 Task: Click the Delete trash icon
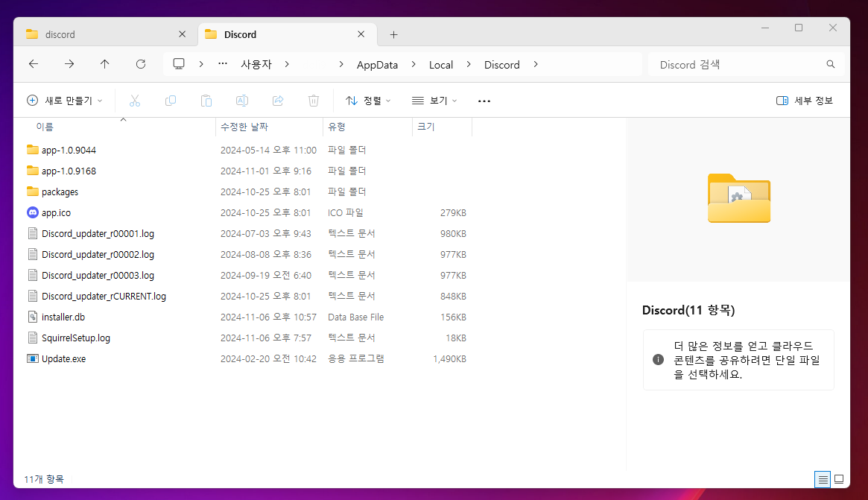(314, 100)
